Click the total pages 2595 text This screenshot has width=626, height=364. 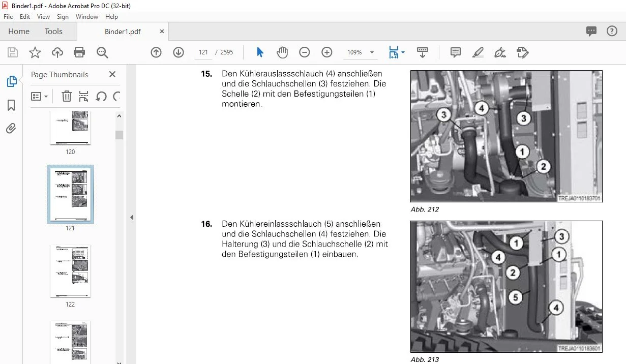[227, 52]
